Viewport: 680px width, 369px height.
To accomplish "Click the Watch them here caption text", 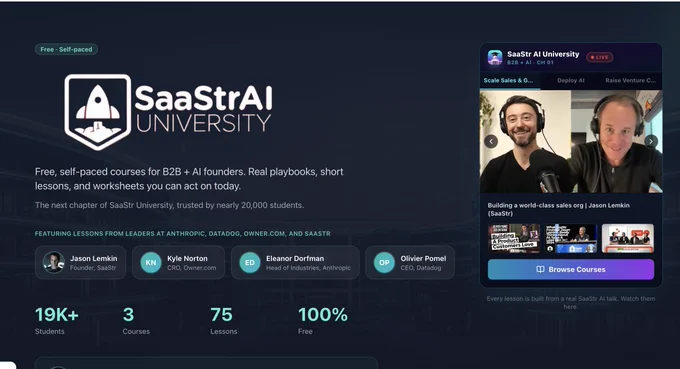I will (x=571, y=302).
